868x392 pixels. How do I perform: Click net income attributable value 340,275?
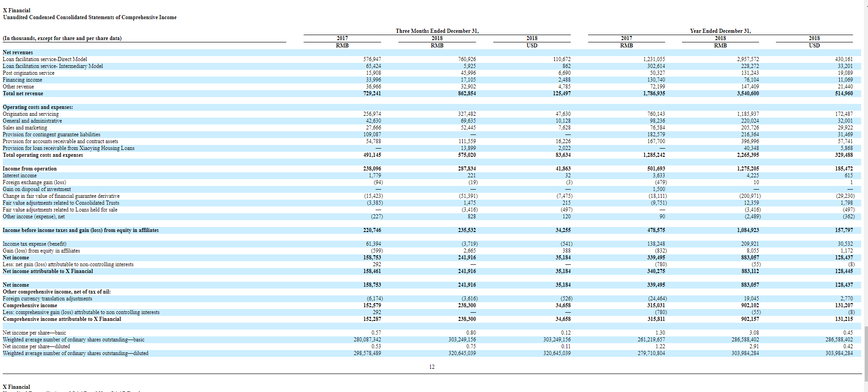pyautogui.click(x=656, y=271)
